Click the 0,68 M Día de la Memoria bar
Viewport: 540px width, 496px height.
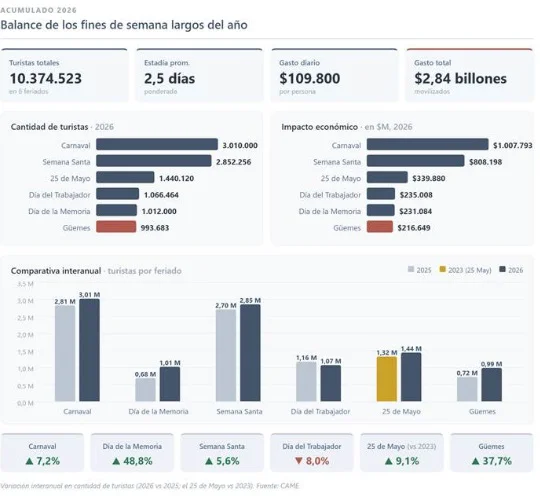pyautogui.click(x=145, y=390)
